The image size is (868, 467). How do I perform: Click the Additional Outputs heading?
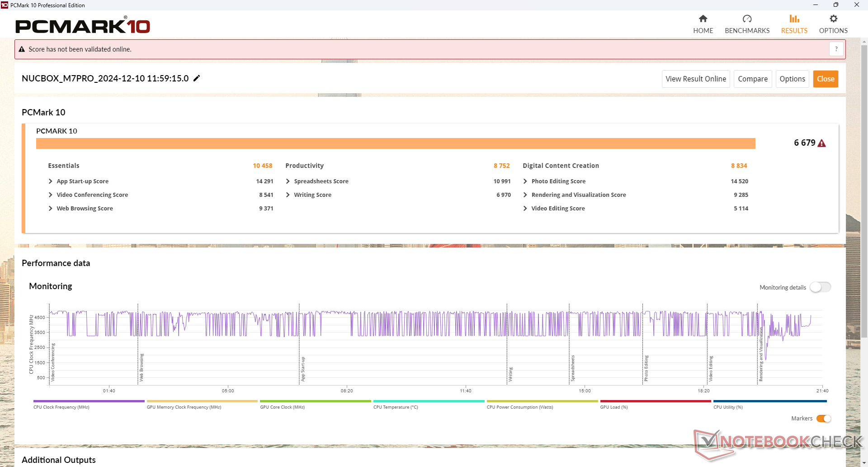(x=59, y=460)
